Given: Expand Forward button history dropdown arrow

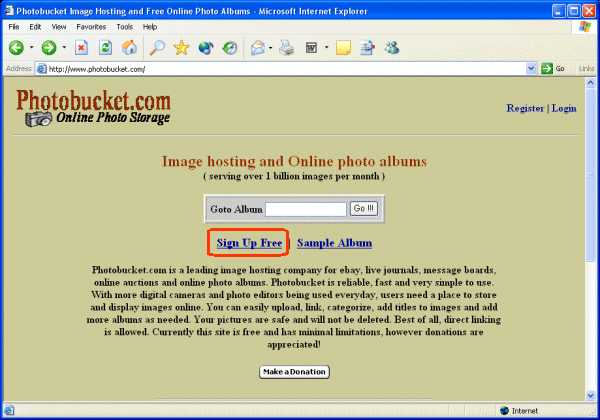Looking at the screenshot, I should click(x=64, y=48).
